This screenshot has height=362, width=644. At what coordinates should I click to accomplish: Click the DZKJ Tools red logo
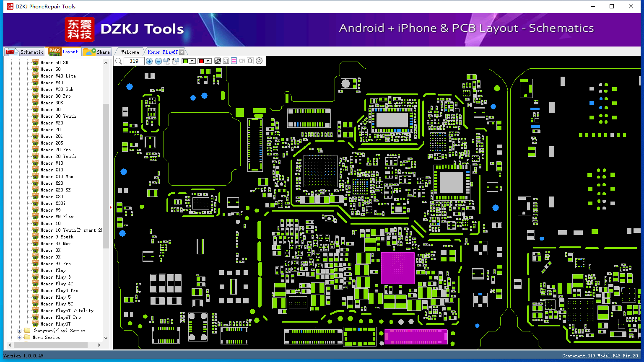(x=80, y=29)
